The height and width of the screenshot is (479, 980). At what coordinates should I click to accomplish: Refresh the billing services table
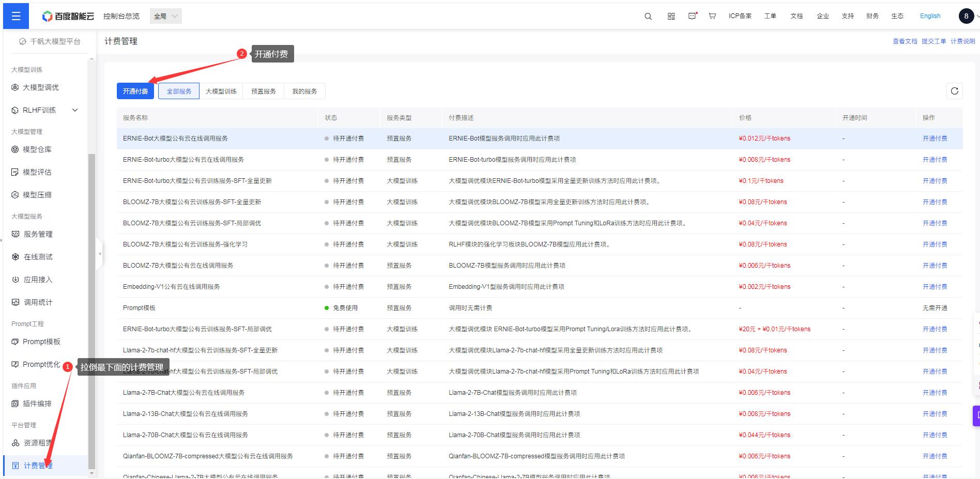954,91
